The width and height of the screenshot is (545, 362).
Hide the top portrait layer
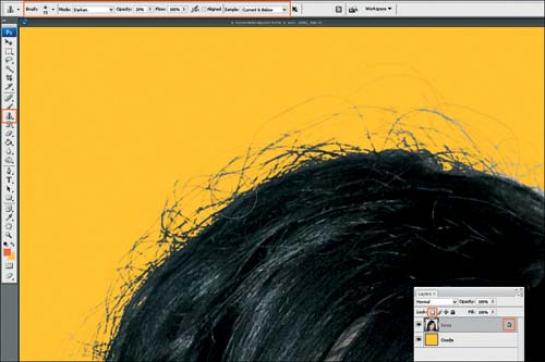click(x=419, y=325)
